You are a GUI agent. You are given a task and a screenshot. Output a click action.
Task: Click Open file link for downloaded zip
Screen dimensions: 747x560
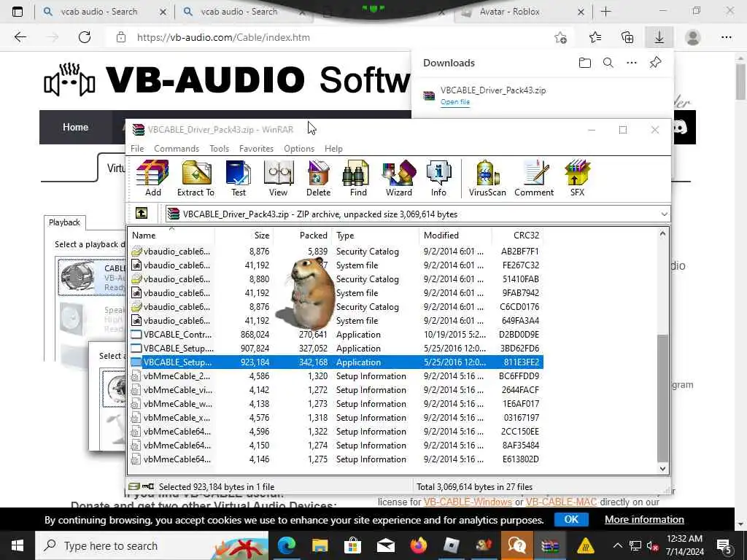(x=455, y=102)
